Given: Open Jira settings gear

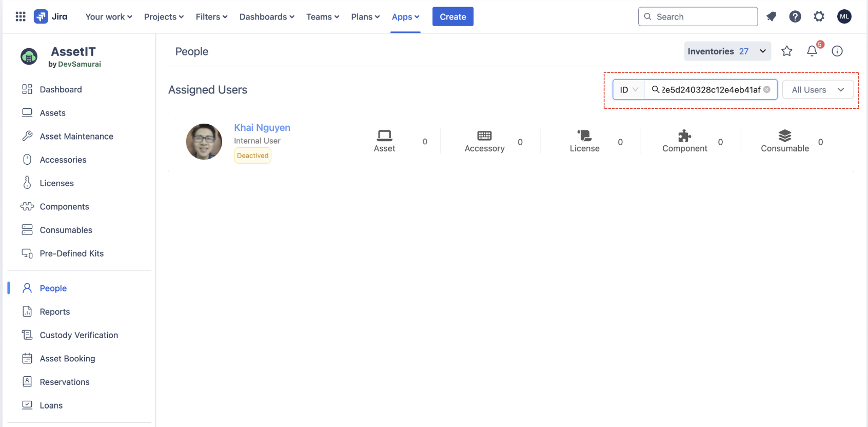Looking at the screenshot, I should coord(819,16).
